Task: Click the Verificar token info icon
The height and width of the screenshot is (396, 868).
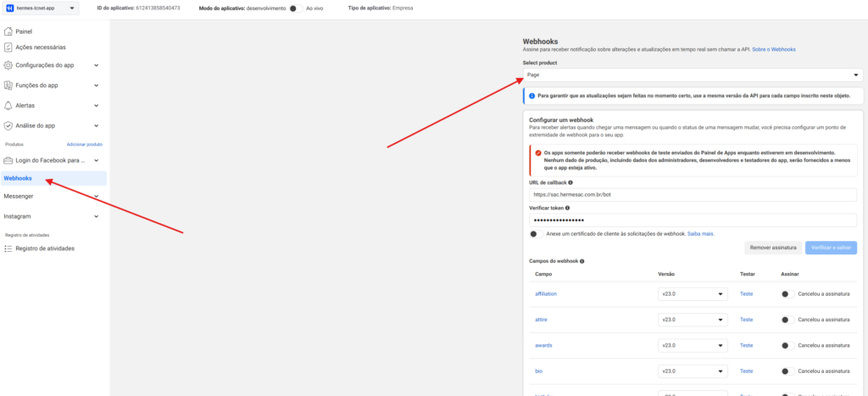Action: tap(567, 209)
